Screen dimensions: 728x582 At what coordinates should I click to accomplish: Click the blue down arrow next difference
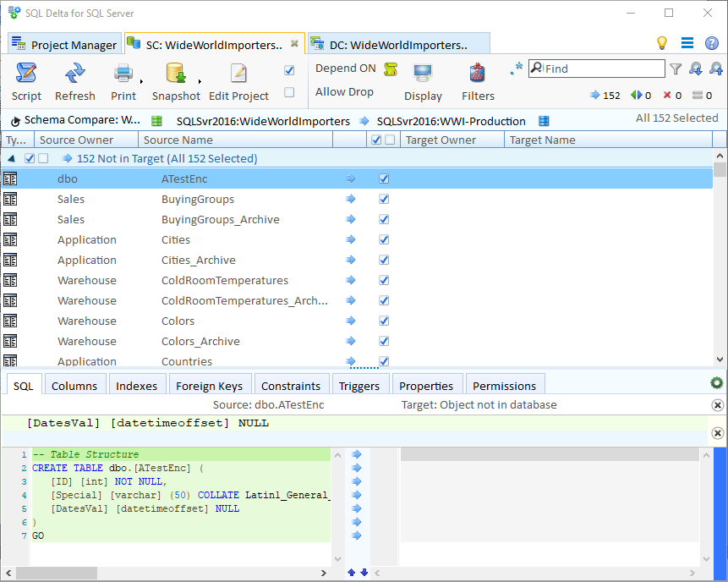pyautogui.click(x=364, y=572)
